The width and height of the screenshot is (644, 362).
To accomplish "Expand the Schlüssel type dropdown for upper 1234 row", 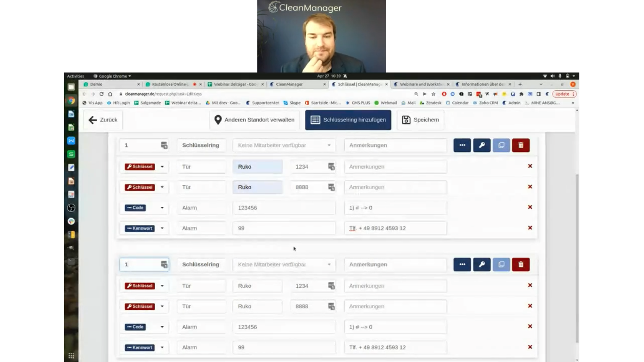I will point(162,167).
